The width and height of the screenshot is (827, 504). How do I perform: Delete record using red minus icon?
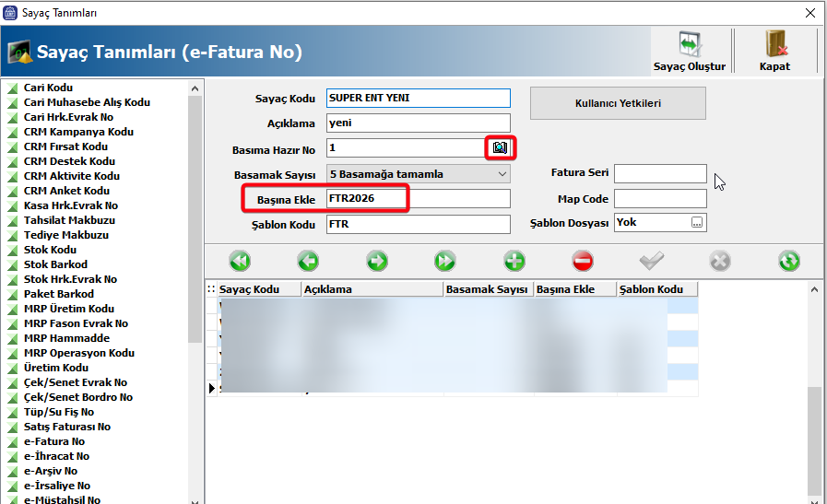point(583,261)
